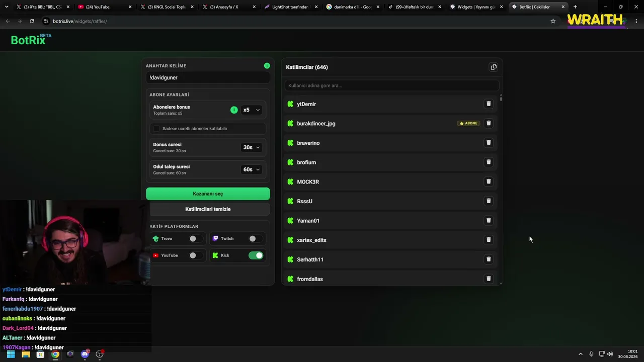Click participant name MOCK3R
This screenshot has width=644, height=362.
[308, 182]
